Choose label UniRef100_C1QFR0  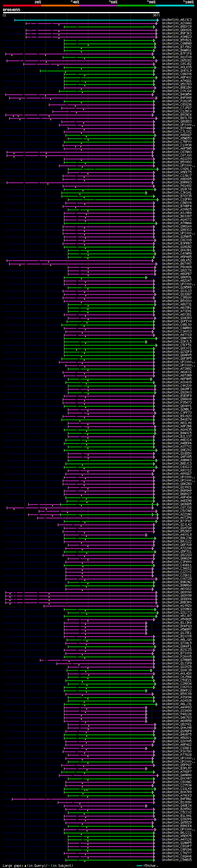[177, 200]
